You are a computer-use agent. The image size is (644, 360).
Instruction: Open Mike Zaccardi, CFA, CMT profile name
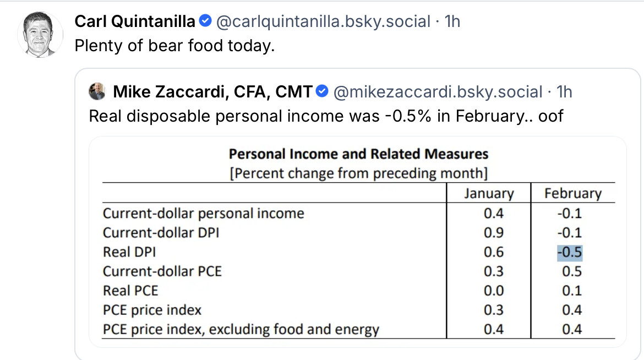[213, 91]
